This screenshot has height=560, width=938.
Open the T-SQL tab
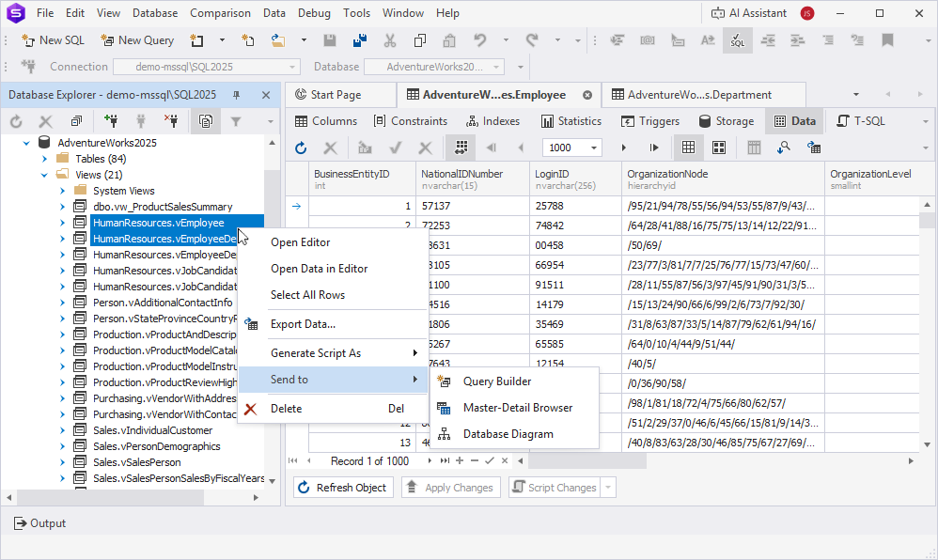pos(861,121)
